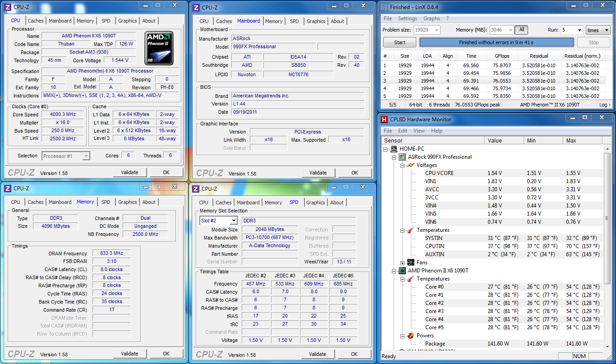Screen dimensions: 616x364
Task: Click the Fans icon in HWMonitor tree
Action: (410, 263)
